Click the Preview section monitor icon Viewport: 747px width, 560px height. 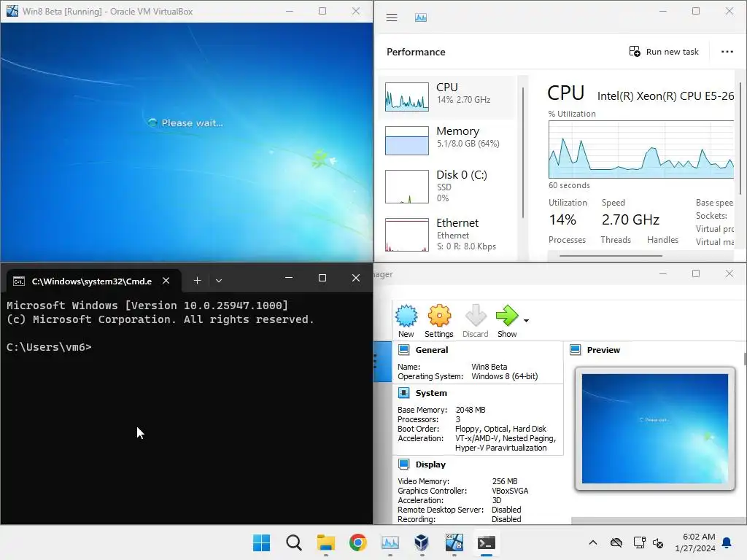576,349
